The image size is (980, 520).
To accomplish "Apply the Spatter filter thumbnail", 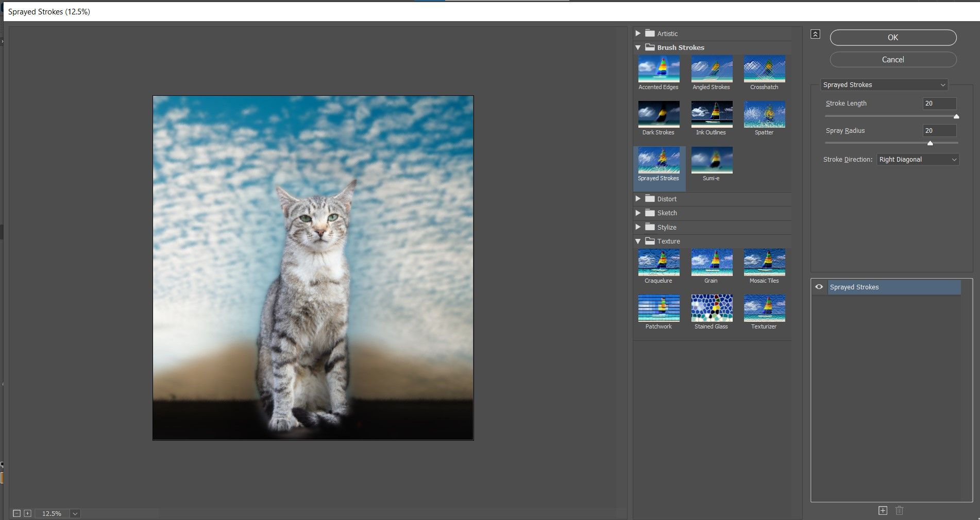I will pyautogui.click(x=764, y=115).
